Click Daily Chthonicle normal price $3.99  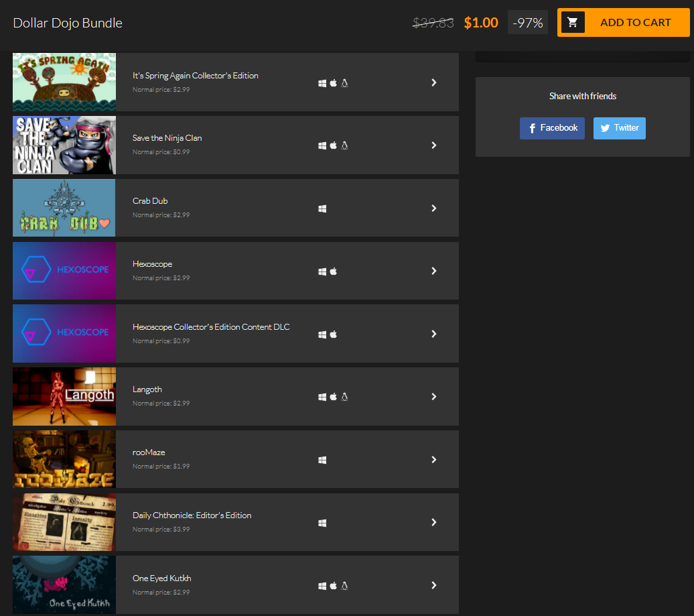click(x=161, y=530)
